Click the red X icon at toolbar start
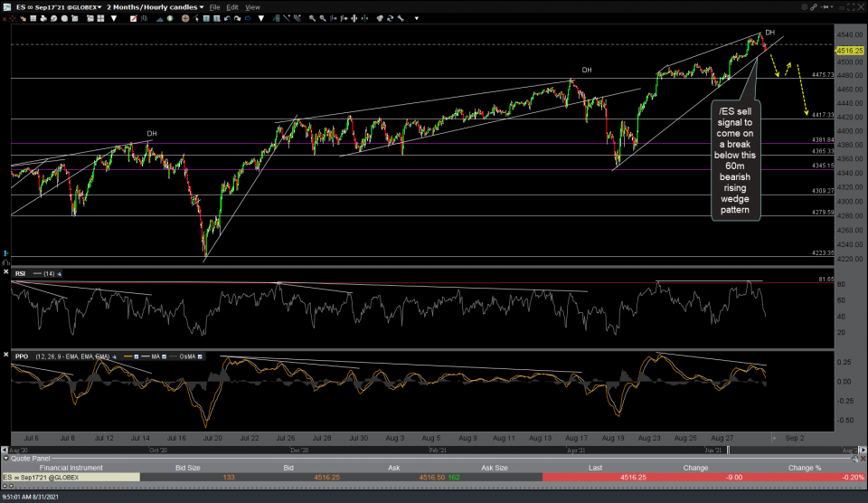The height and width of the screenshot is (503, 868). (5, 18)
